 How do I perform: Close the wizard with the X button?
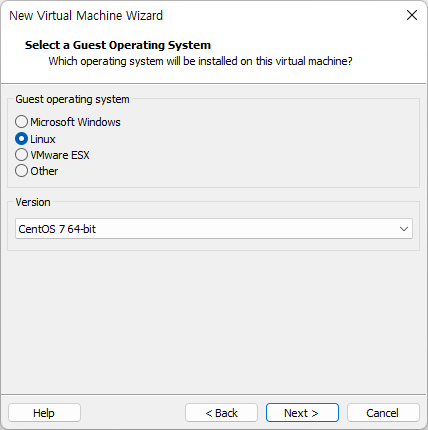pyautogui.click(x=412, y=15)
